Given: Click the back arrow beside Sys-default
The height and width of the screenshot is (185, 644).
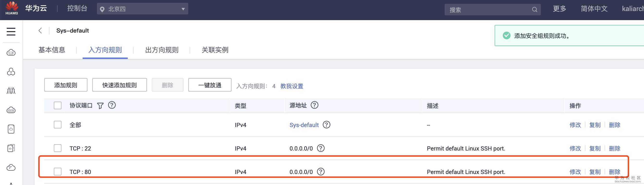Looking at the screenshot, I should tap(40, 30).
